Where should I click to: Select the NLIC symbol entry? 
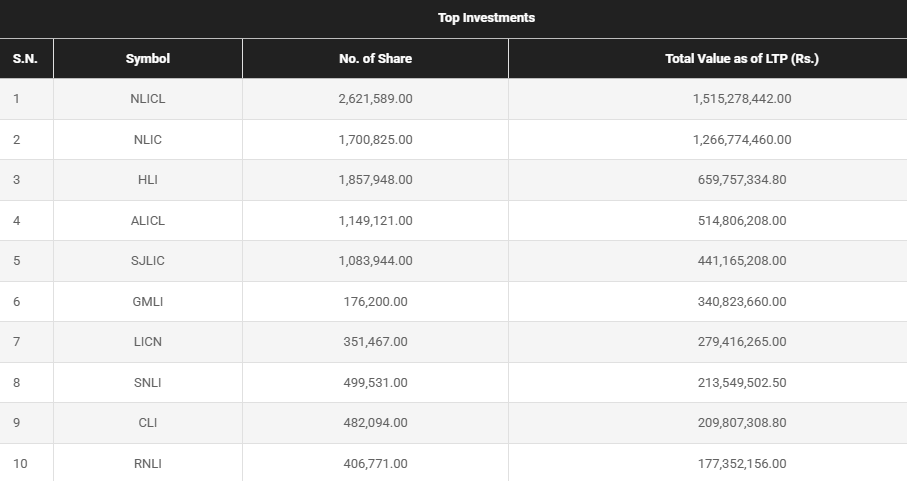[x=147, y=140]
